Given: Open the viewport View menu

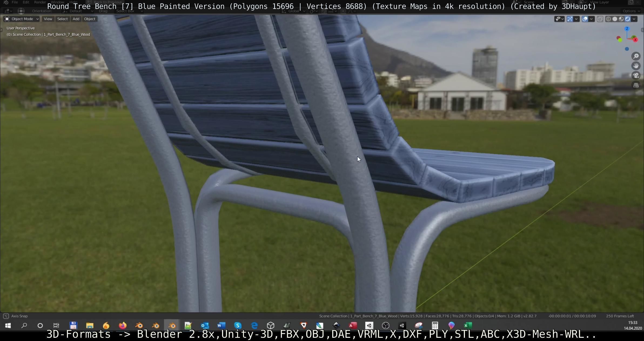Looking at the screenshot, I should 48,19.
